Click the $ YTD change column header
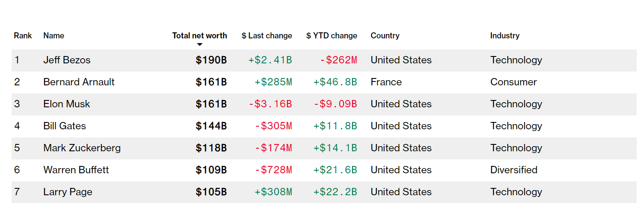 tap(331, 36)
